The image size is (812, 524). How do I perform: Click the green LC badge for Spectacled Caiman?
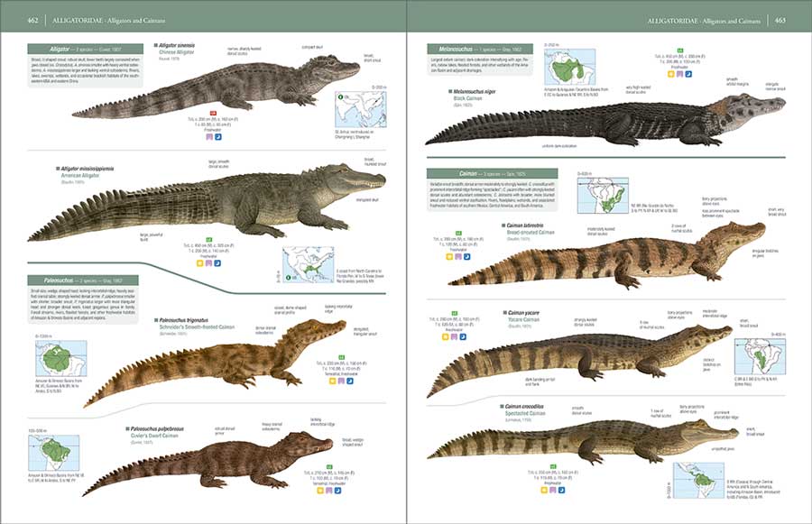(x=553, y=466)
